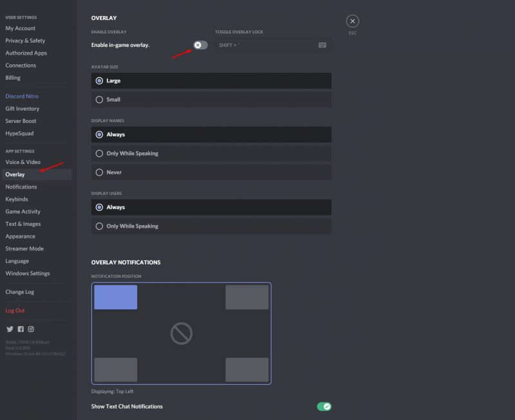Image resolution: width=515 pixels, height=420 pixels.
Task: Select top-right notification position
Action: (x=247, y=297)
